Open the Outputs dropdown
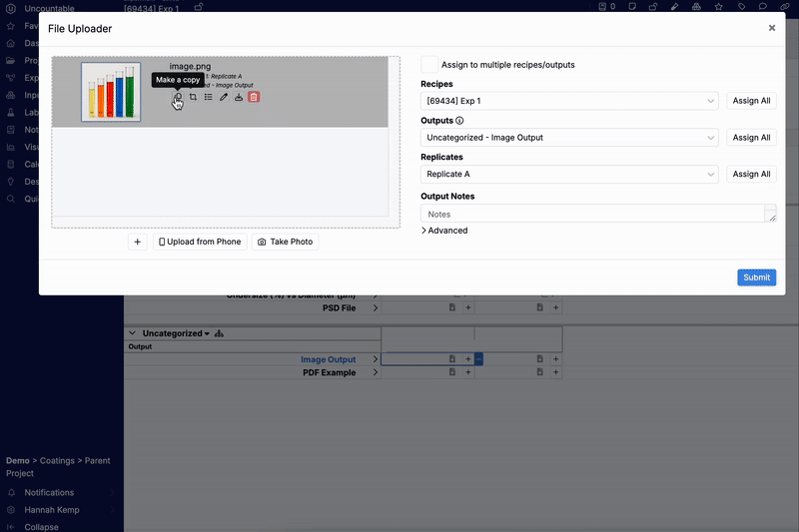Image resolution: width=799 pixels, height=532 pixels. 569,138
